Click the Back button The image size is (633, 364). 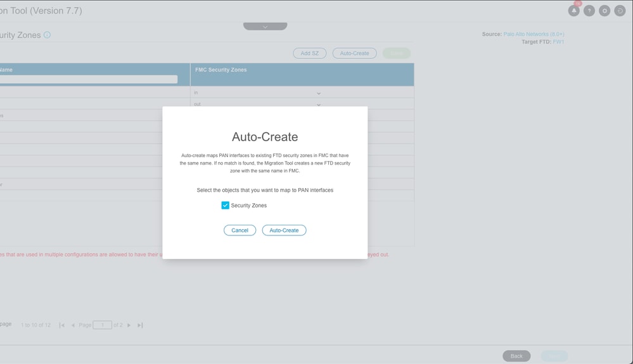click(x=516, y=356)
